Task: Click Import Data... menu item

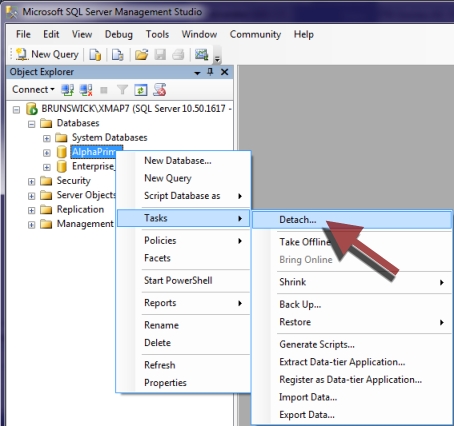Action: pos(352,397)
